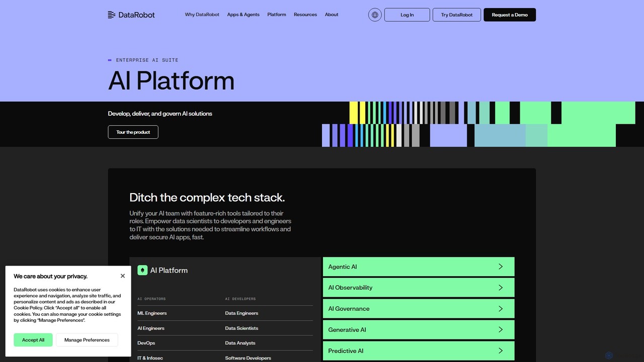Open the About menu
The image size is (644, 362).
pos(332,15)
